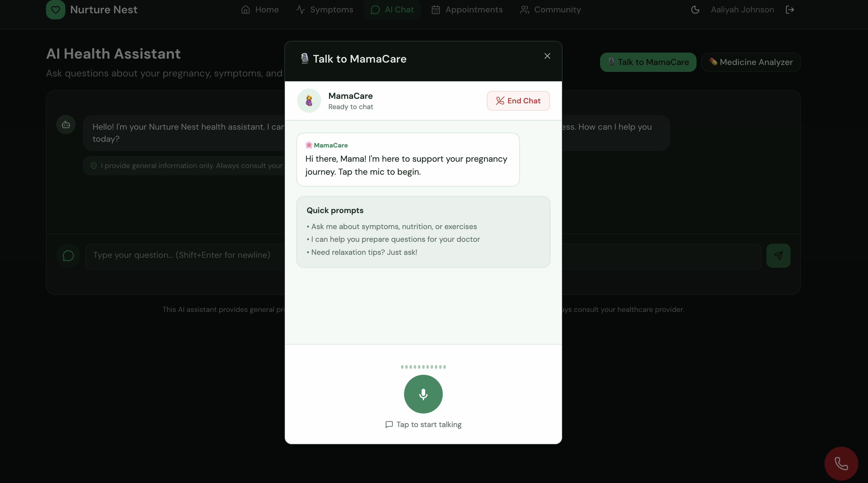
Task: Click the Nurture Nest heart logo
Action: point(56,9)
